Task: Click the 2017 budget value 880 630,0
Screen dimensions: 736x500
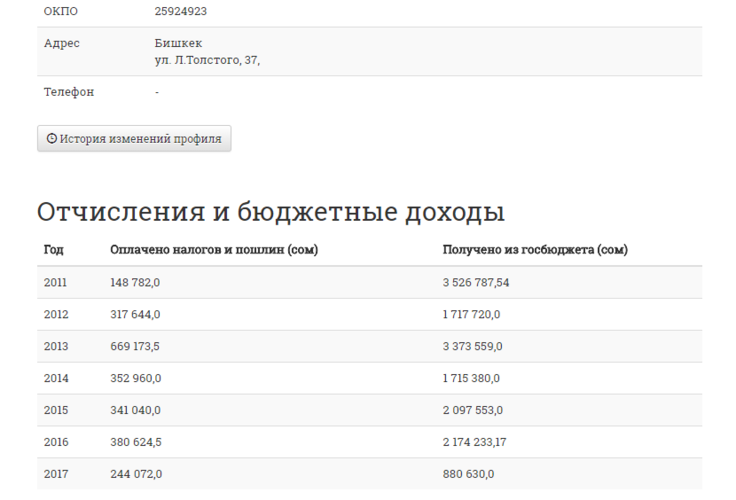Action: coord(468,474)
